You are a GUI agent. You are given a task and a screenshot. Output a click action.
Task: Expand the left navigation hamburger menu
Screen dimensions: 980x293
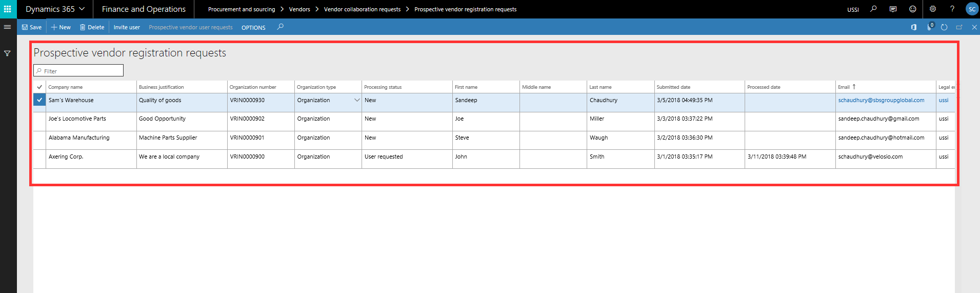(8, 27)
